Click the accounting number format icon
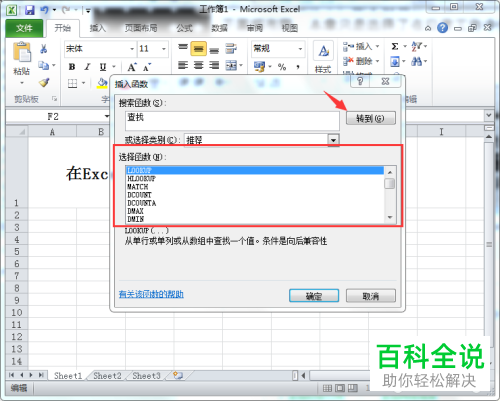The image size is (500, 401). pos(259,67)
